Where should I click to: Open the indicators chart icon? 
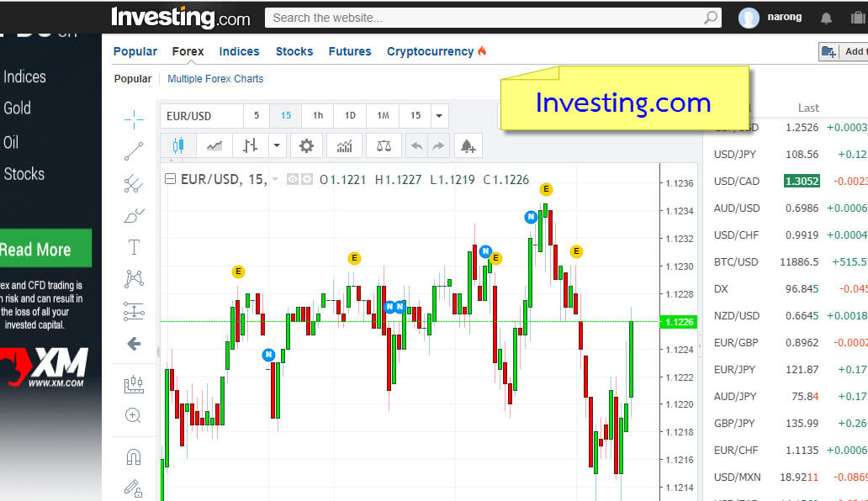345,145
